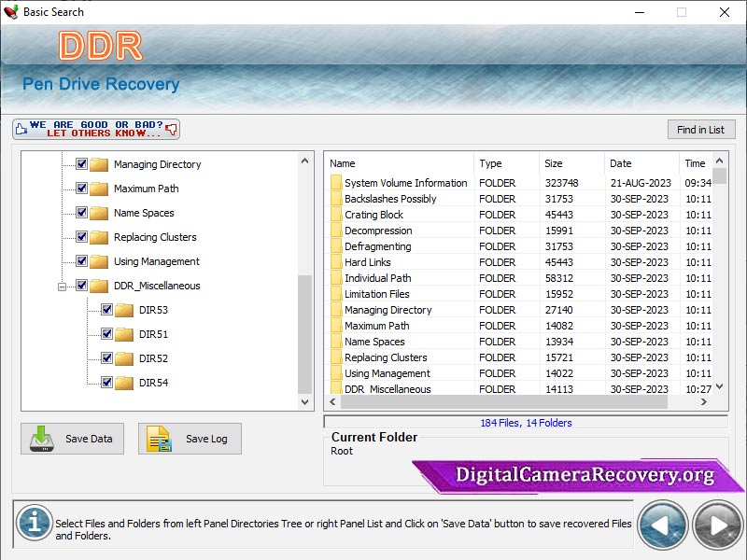Uncheck the Name Spaces checkbox
This screenshot has width=747, height=560.
pyautogui.click(x=81, y=213)
